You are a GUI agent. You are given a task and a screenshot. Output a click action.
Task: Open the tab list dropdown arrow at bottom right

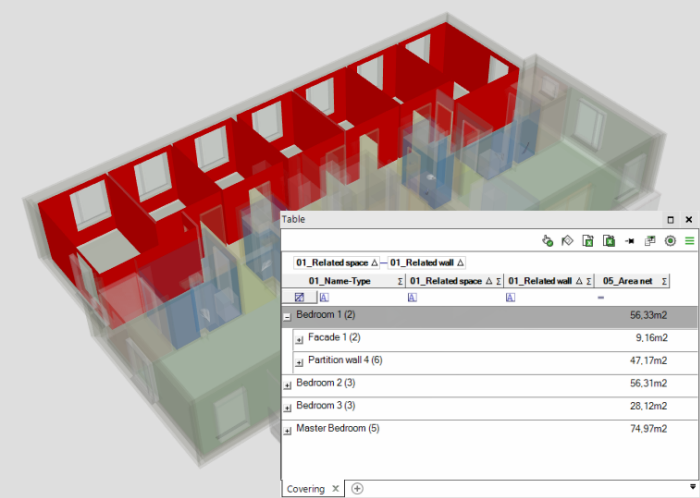pyautogui.click(x=693, y=486)
